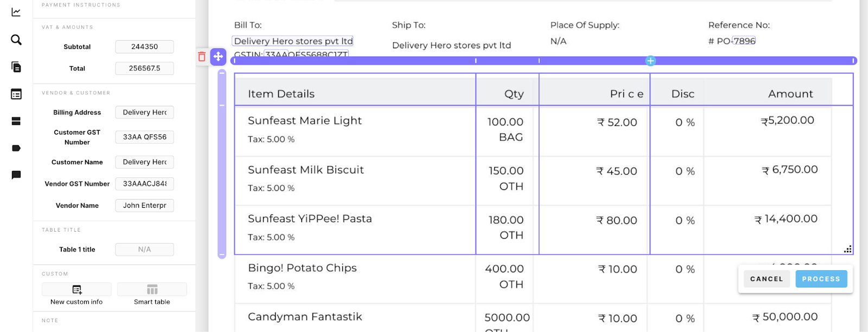Delete the selected table with trash icon
The image size is (868, 332).
point(202,56)
